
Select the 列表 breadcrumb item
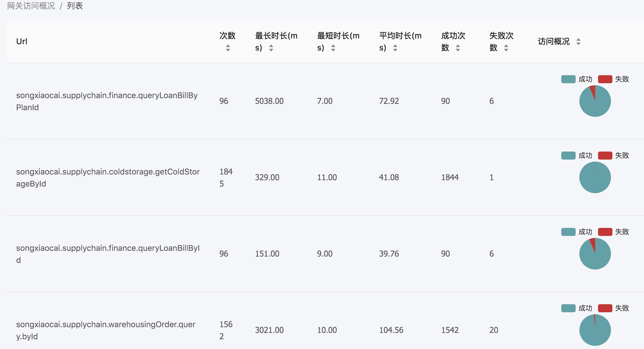click(x=74, y=6)
